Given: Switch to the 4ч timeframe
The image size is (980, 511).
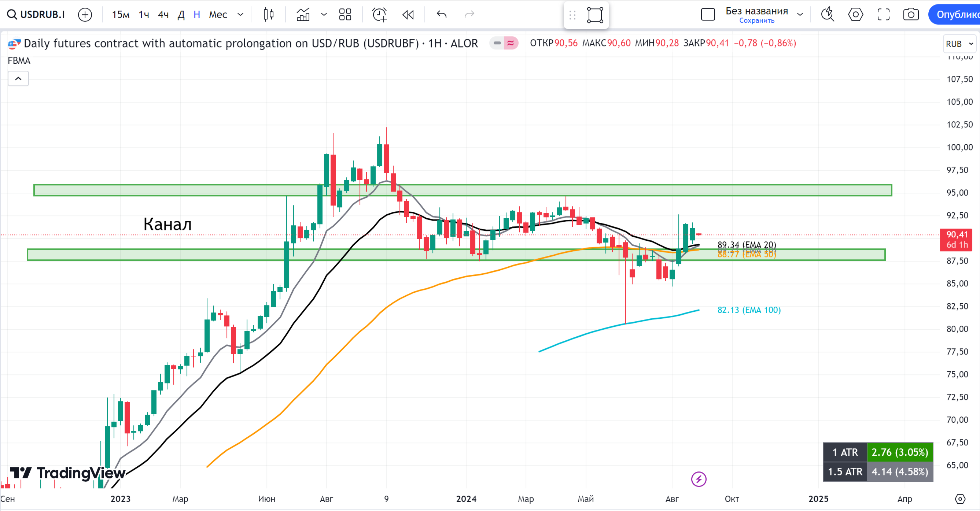Looking at the screenshot, I should coord(163,15).
